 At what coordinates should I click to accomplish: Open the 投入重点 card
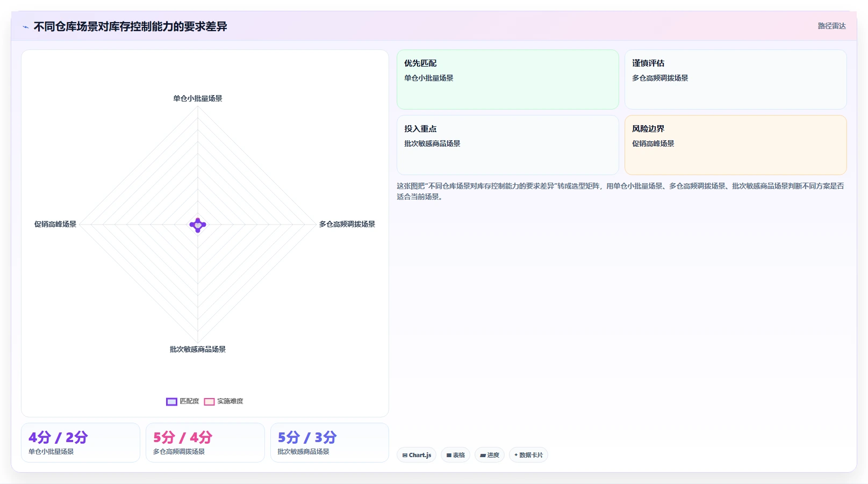coord(508,145)
